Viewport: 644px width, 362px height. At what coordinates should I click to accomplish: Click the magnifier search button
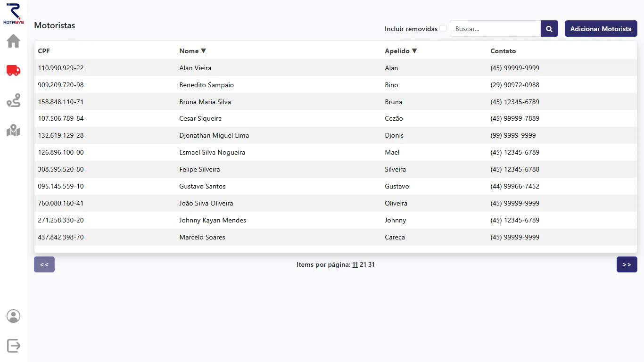coord(549,29)
